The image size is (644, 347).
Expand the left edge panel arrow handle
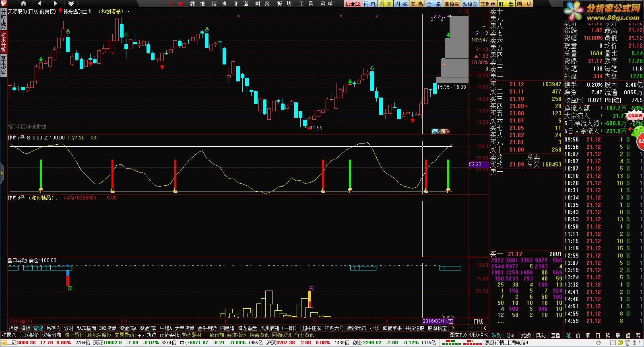(x=2, y=173)
